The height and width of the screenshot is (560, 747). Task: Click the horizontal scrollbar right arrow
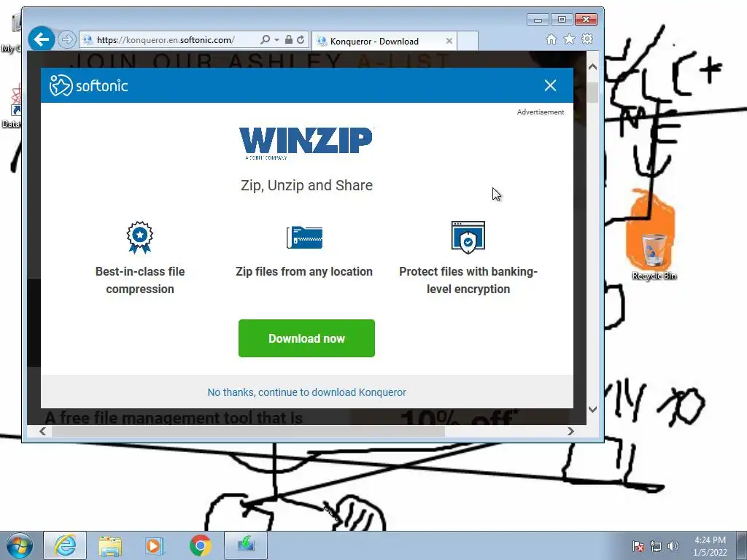(x=570, y=432)
